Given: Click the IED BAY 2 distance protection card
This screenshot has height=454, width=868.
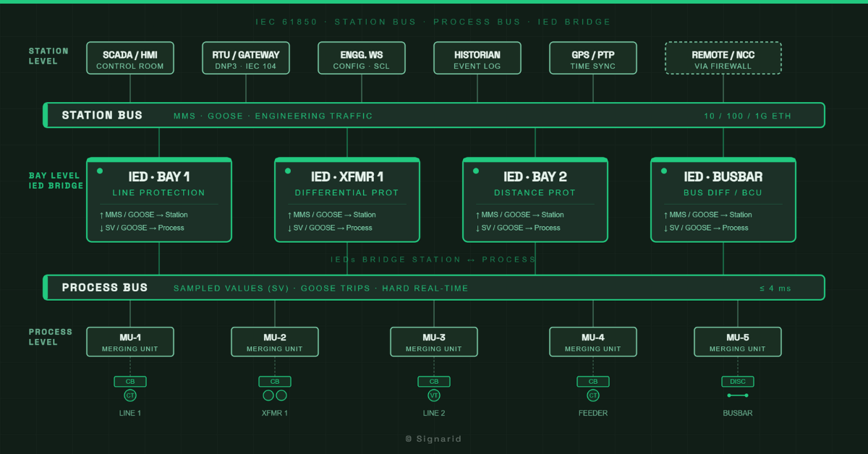Looking at the screenshot, I should 535,200.
